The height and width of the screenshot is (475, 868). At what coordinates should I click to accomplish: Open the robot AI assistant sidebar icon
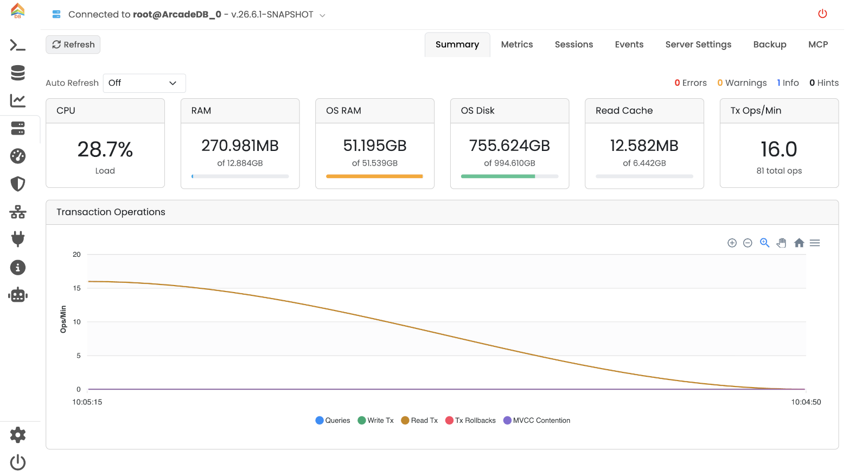click(18, 295)
